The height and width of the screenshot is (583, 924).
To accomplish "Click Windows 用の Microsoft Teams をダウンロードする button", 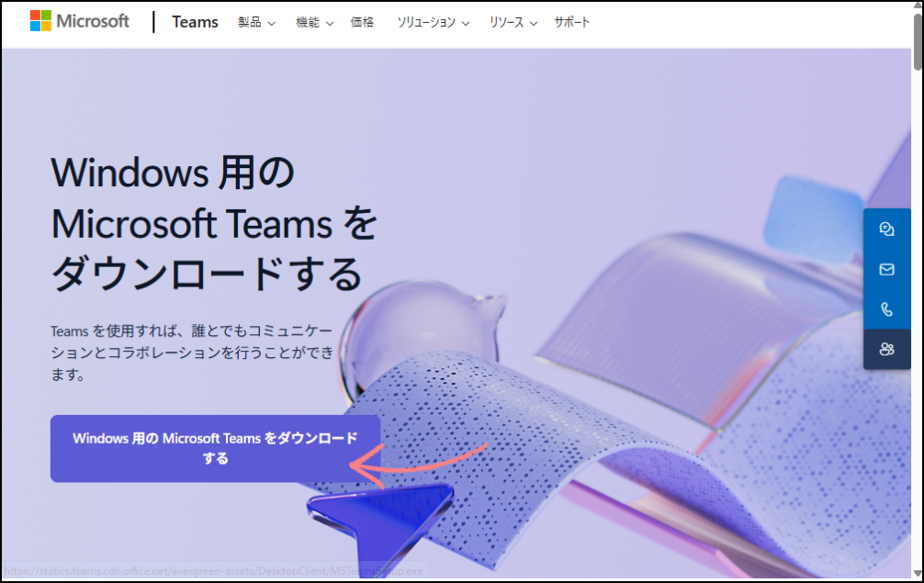I will click(x=215, y=449).
